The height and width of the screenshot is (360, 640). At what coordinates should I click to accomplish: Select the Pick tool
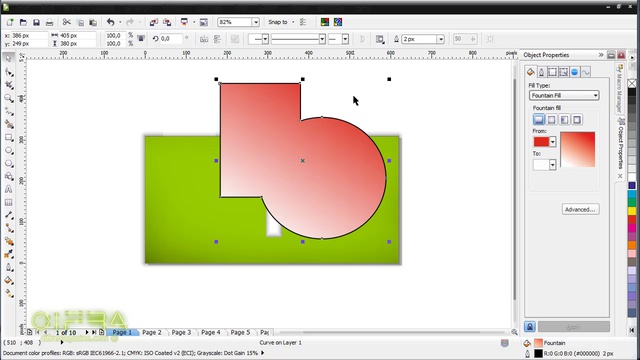9,59
